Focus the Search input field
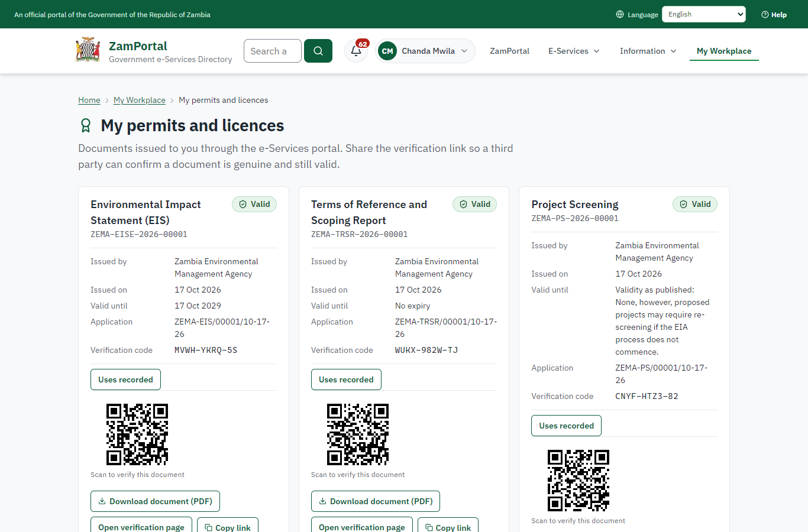Screen dimensions: 808x532 (x=273, y=51)
